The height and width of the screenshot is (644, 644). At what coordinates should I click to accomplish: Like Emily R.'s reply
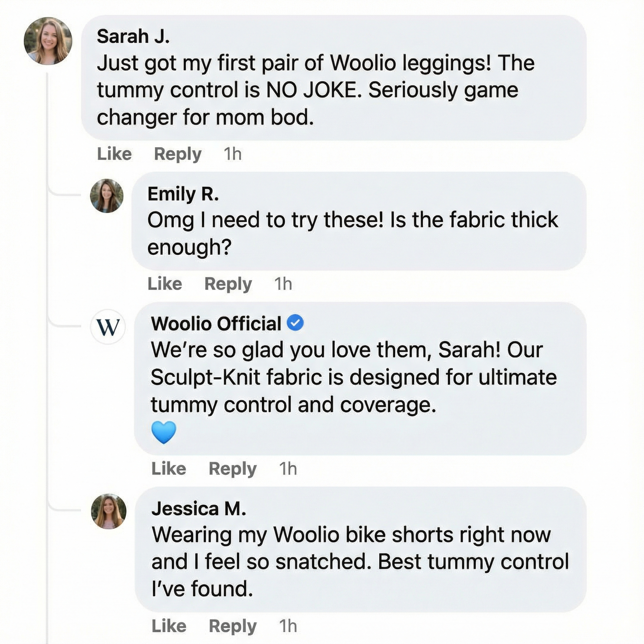pyautogui.click(x=165, y=284)
